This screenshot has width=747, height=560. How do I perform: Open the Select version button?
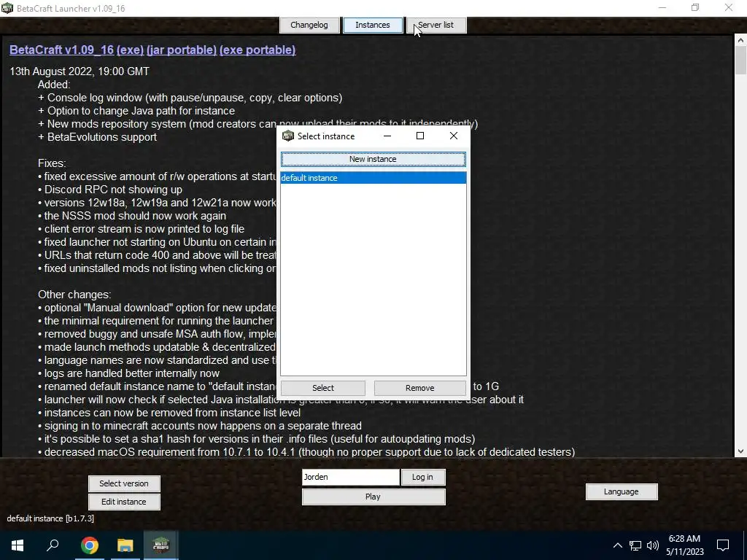[124, 483]
